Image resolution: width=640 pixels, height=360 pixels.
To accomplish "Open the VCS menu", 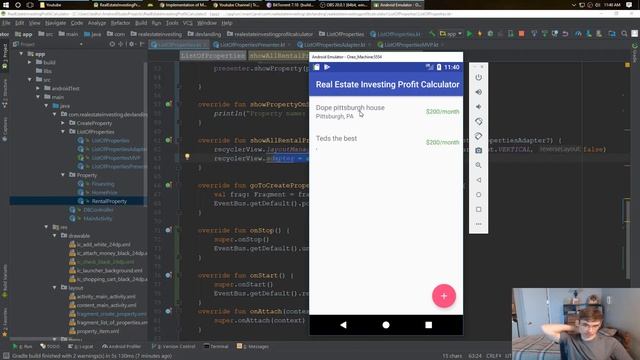I will pos(187,23).
